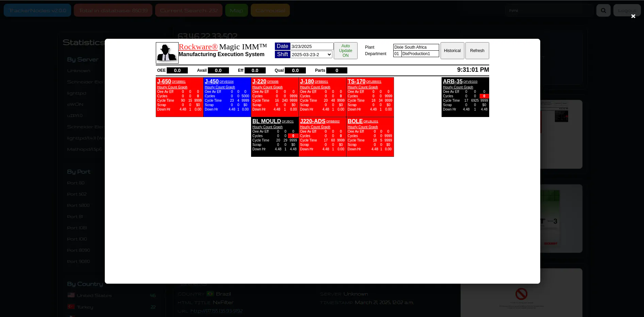644x317 pixels.
Task: Open the Shift dropdown
Action: click(311, 54)
